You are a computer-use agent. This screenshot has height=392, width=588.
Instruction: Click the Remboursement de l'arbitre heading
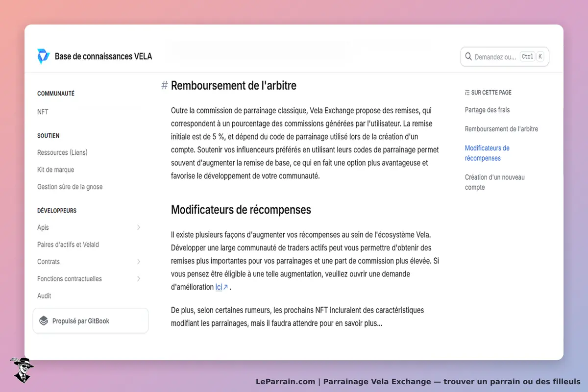click(234, 86)
